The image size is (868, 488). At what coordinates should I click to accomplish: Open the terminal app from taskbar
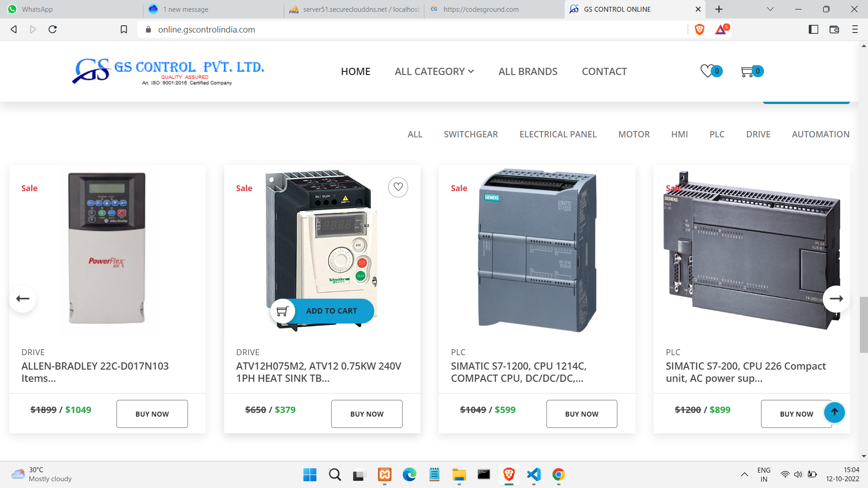484,474
